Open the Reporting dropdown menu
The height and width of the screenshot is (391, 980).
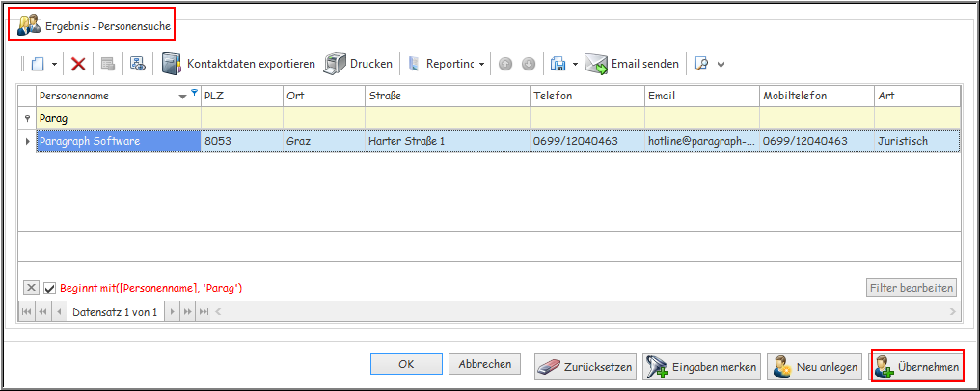click(x=482, y=65)
